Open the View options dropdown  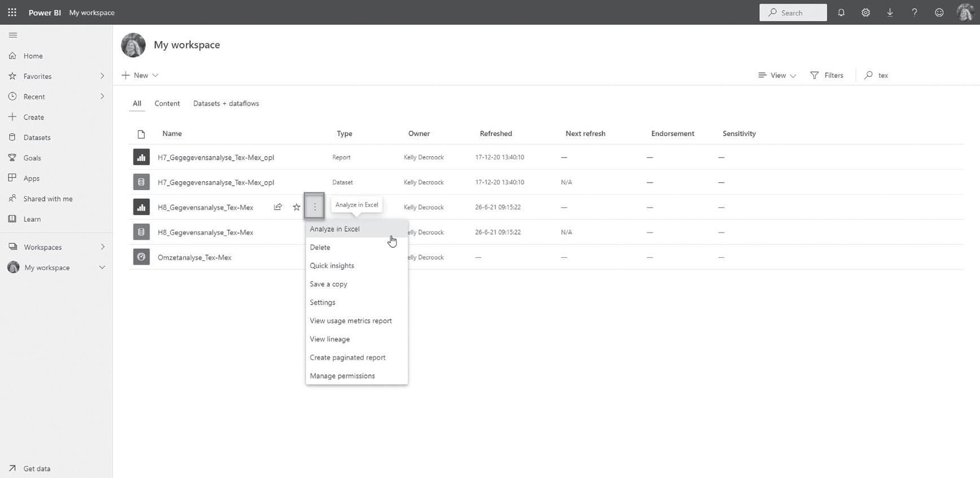coord(777,75)
